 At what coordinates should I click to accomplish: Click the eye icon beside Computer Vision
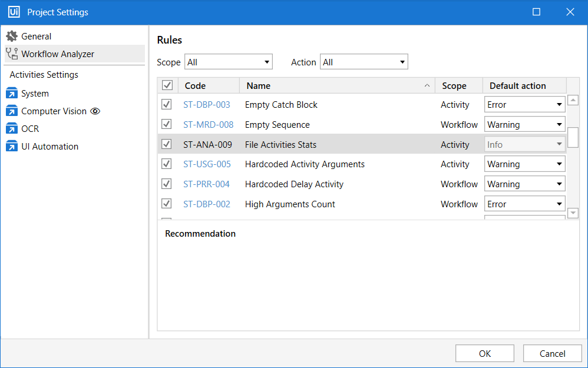tap(95, 111)
